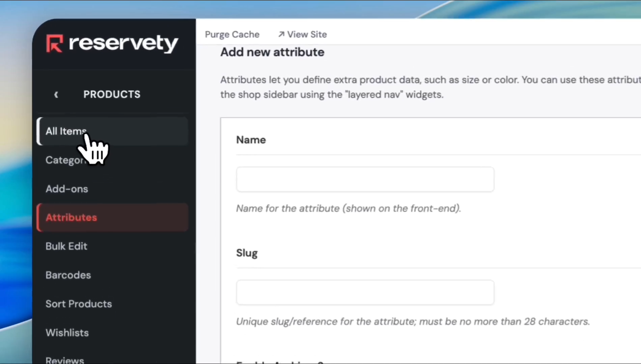Click into the Slug text field

365,292
